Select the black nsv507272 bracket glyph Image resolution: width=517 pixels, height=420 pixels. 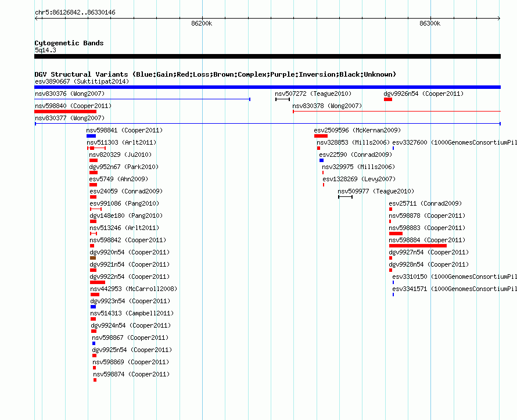pos(282,99)
